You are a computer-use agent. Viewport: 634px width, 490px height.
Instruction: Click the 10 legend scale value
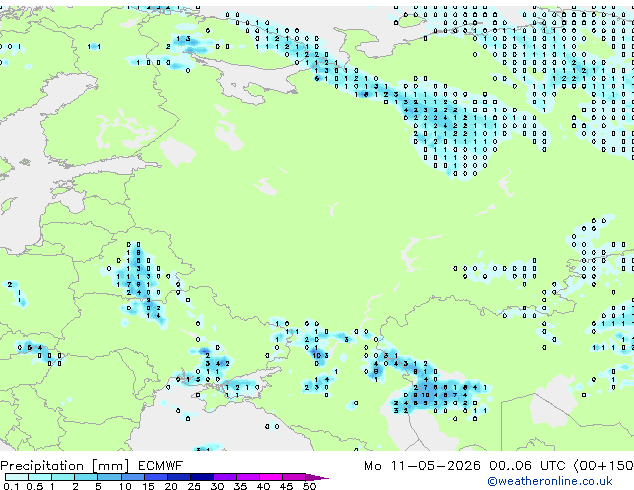coord(125,486)
